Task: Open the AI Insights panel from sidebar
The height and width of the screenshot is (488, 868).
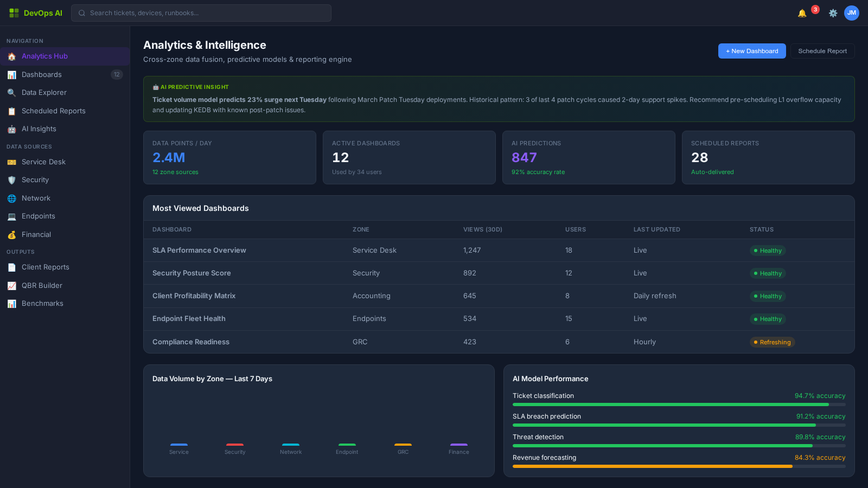Action: tap(39, 129)
